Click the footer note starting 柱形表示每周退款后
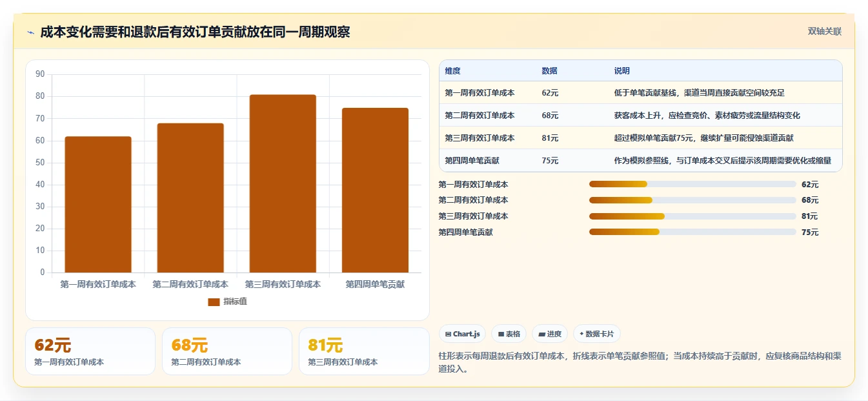This screenshot has height=401, width=868. point(640,362)
